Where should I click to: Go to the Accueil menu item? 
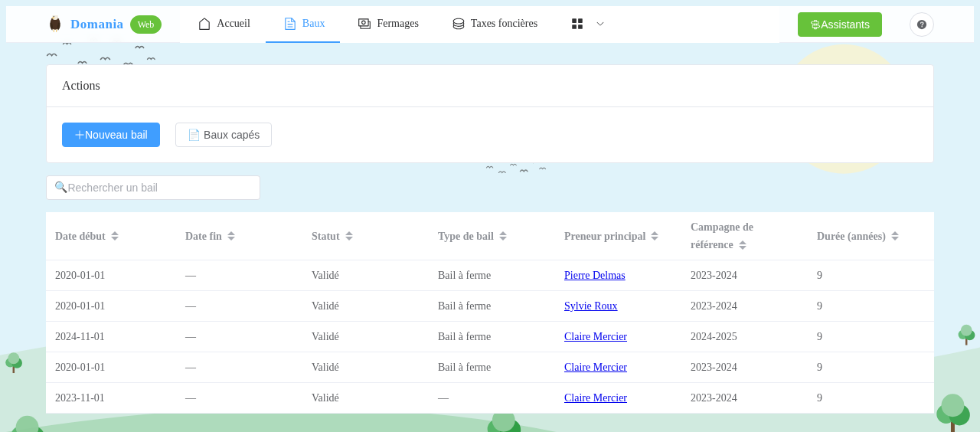[x=224, y=24]
